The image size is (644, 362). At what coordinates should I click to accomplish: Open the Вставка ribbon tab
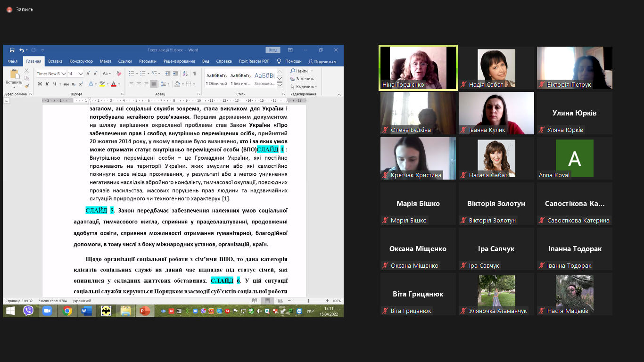[x=55, y=61]
